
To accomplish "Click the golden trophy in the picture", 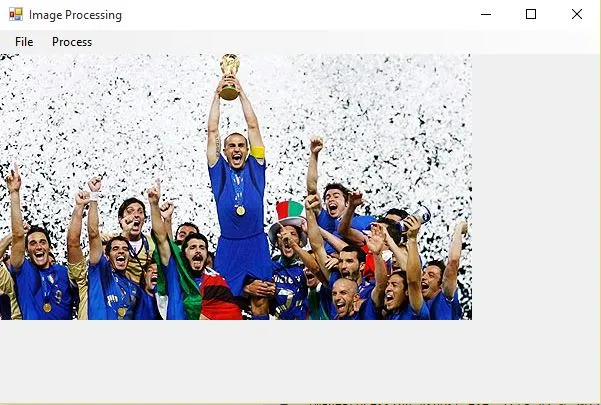I will tap(230, 77).
